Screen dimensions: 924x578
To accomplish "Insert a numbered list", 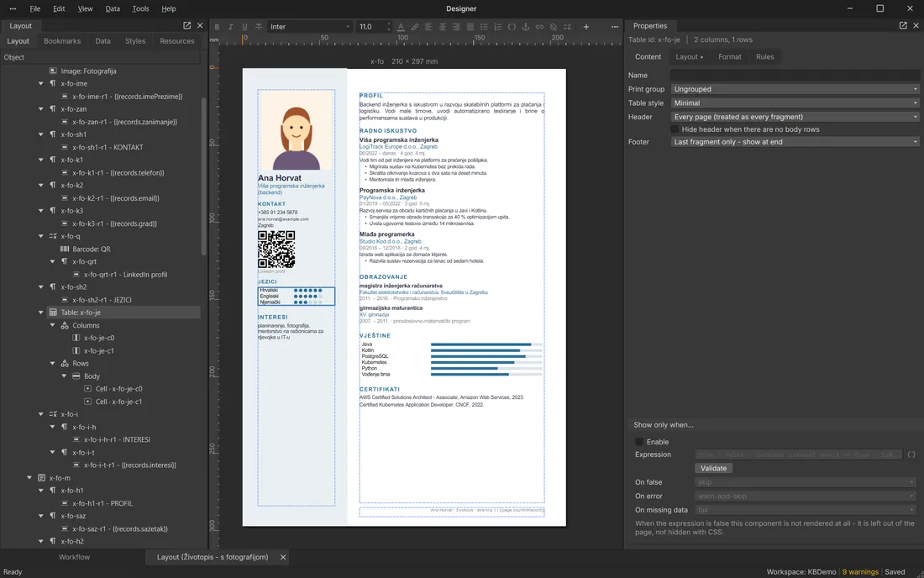I will coord(498,27).
